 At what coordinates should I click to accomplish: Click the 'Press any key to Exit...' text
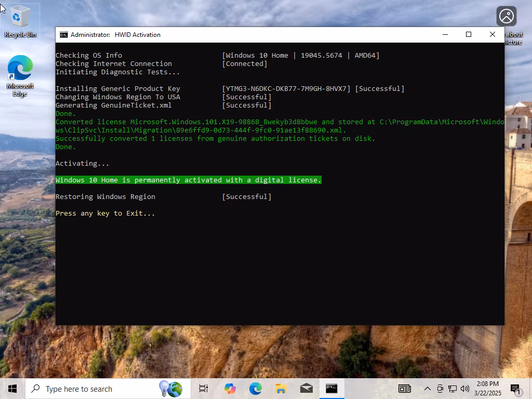[x=105, y=214]
